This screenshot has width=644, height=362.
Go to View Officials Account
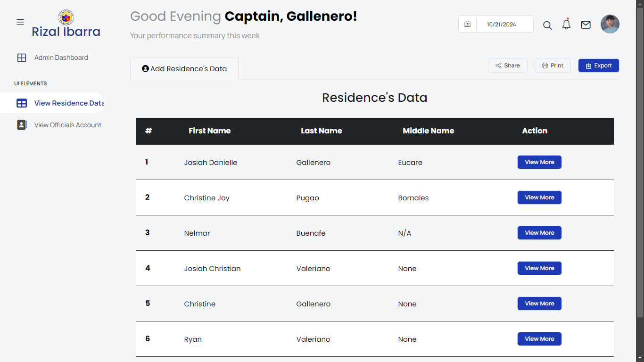coord(68,125)
